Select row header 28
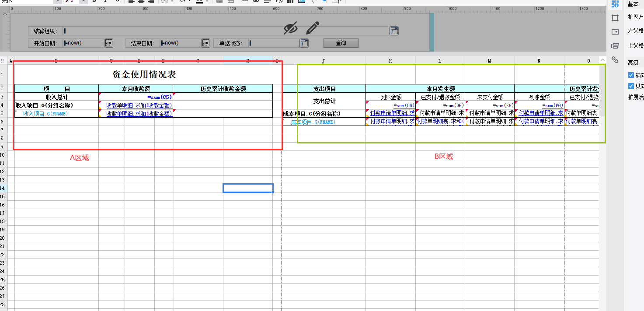Viewport: 644px width, 311px height. coord(4,304)
